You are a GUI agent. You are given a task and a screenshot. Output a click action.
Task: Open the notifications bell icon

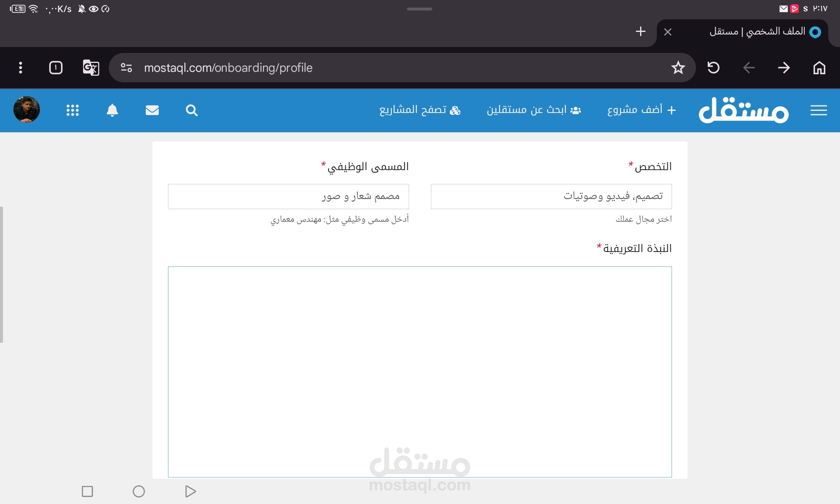point(112,110)
